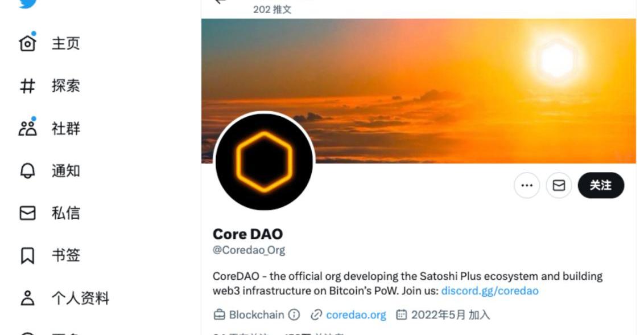
Task: View the Core DAO profile avatar
Action: (265, 161)
